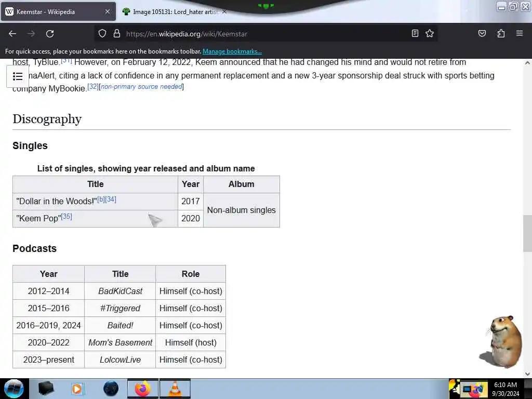
Task: Close the Keemstar Wikipedia tab
Action: (108, 11)
